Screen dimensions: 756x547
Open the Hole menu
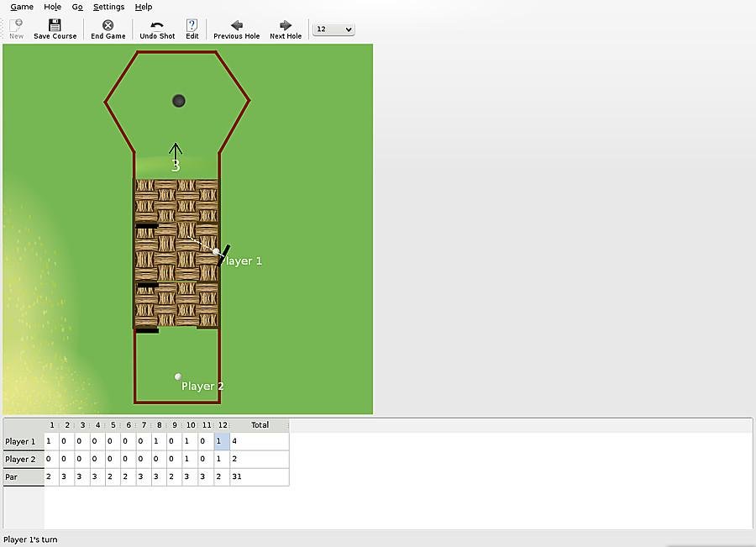[x=52, y=7]
